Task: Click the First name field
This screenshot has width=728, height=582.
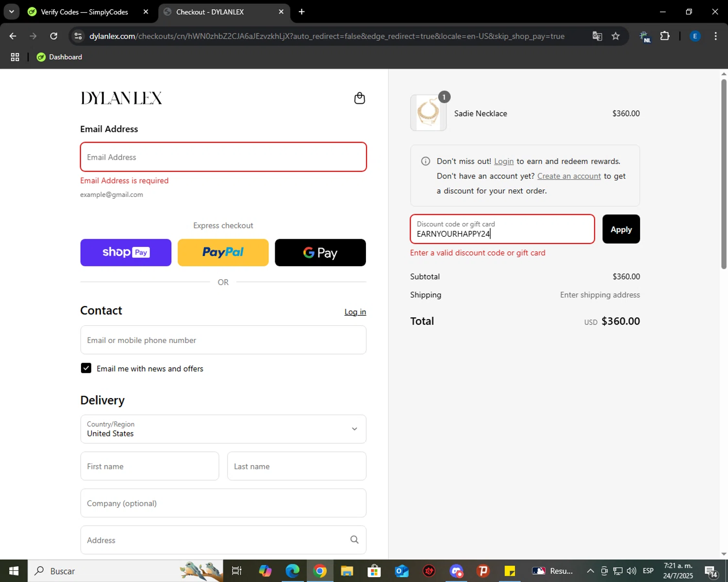Action: pyautogui.click(x=149, y=466)
